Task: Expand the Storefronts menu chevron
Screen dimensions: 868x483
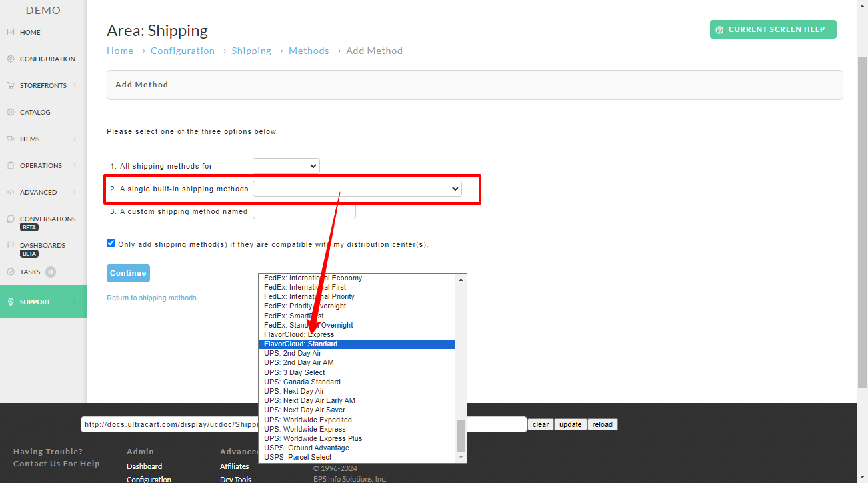Action: pos(75,85)
